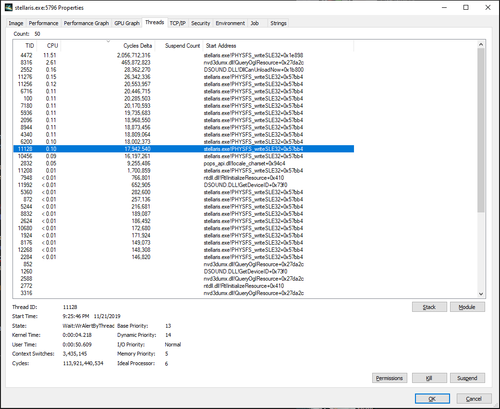Select highlighted thread row TID 11128

click(x=184, y=149)
